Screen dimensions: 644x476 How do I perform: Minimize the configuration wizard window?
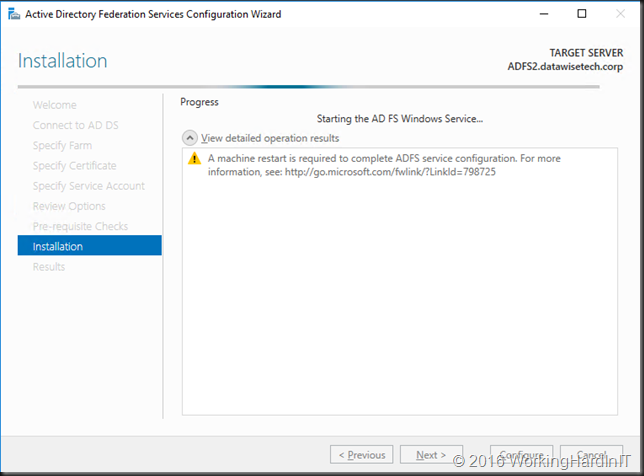(544, 14)
